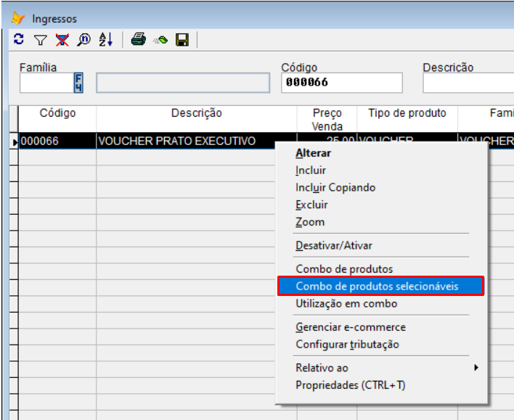Click the refresh icon in the toolbar
This screenshot has width=514, height=420.
(x=18, y=40)
